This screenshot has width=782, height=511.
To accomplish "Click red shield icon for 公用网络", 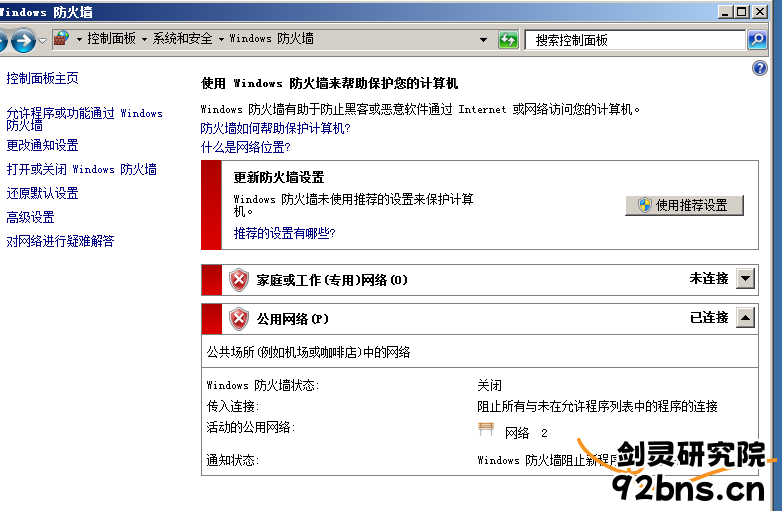I will tap(239, 319).
